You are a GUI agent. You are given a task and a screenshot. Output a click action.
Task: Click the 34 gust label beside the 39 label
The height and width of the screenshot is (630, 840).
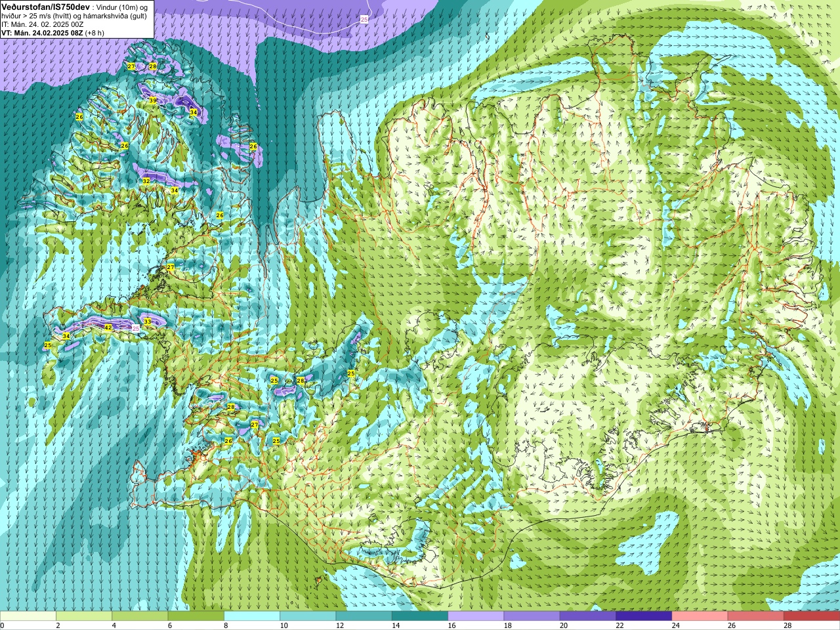tap(194, 112)
